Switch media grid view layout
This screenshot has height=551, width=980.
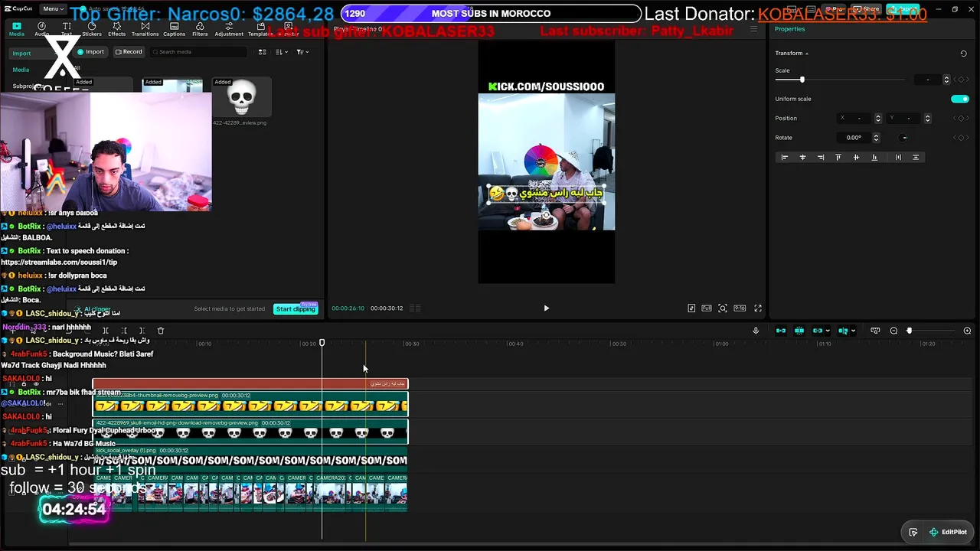pyautogui.click(x=262, y=52)
